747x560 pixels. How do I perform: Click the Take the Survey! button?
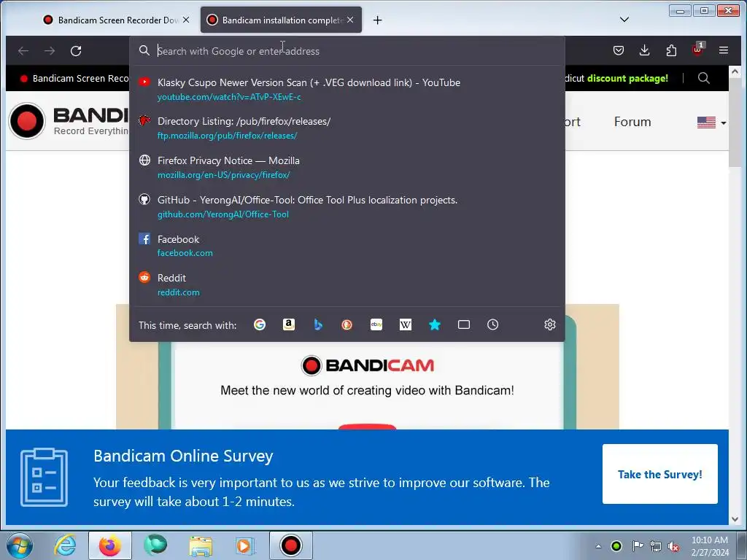[x=659, y=474]
